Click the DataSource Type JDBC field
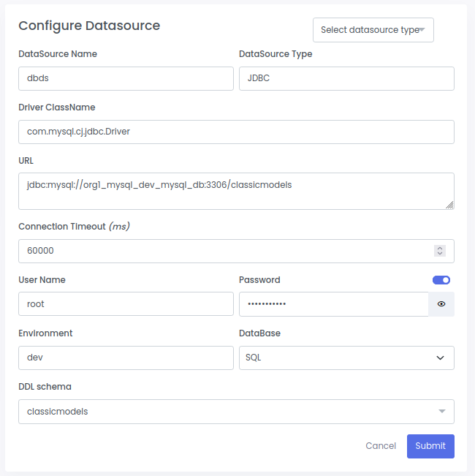The width and height of the screenshot is (475, 476). point(346,79)
